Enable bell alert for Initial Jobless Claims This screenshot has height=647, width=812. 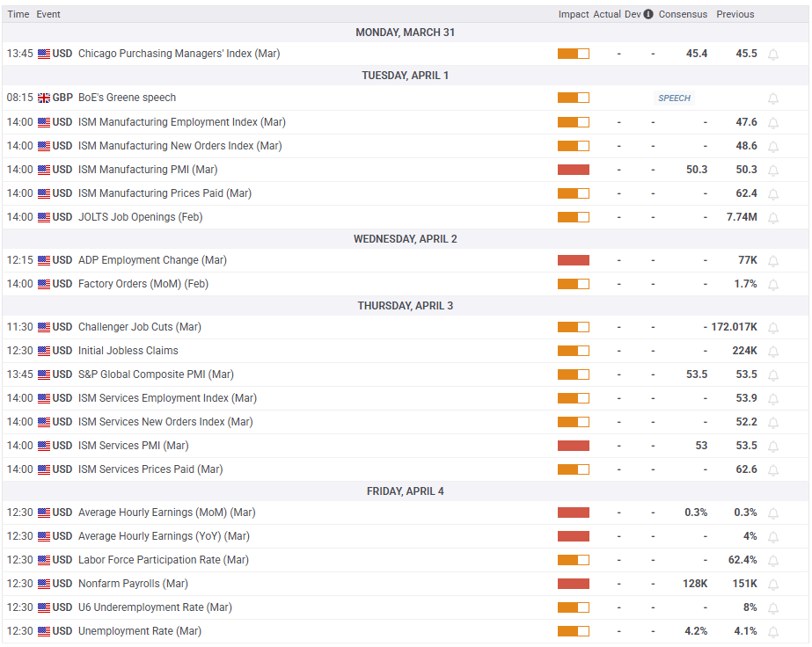[x=773, y=352]
